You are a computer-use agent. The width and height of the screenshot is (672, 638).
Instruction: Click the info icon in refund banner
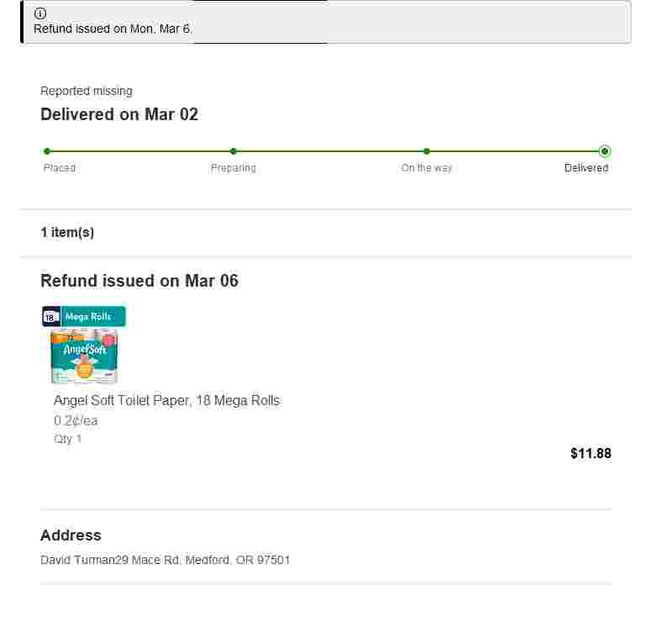tap(39, 13)
